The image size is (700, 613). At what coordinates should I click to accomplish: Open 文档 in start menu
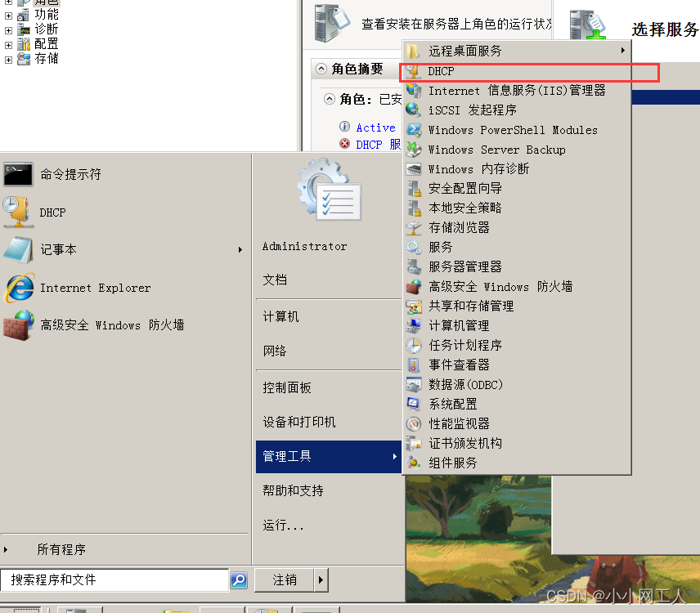point(329,280)
